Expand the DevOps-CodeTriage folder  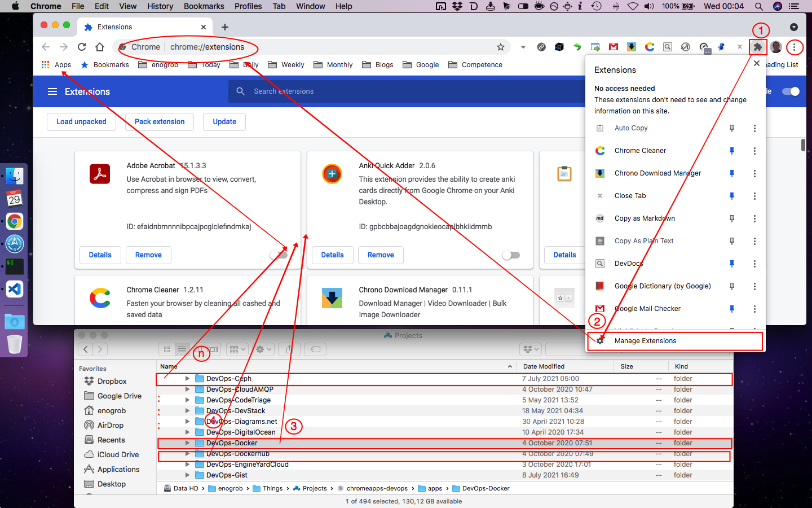[188, 400]
